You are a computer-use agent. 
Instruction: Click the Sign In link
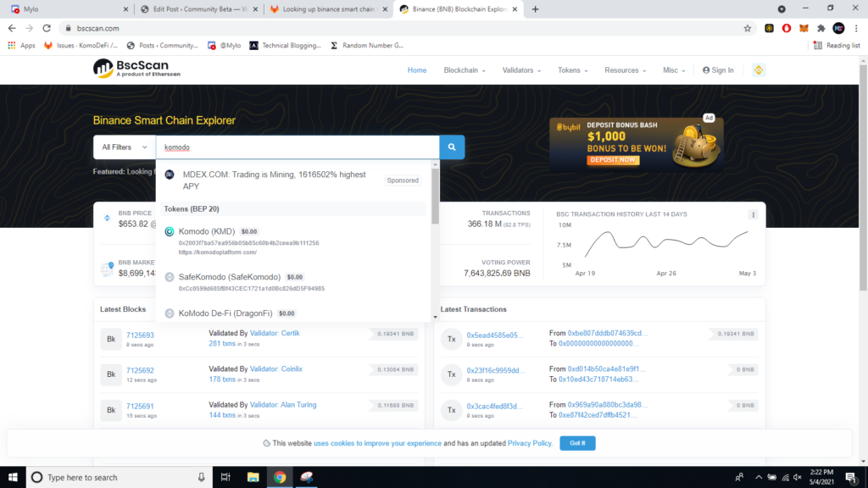pos(718,70)
